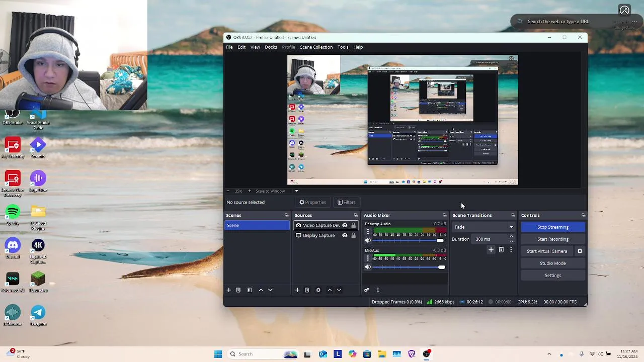Open Discord desktop shortcut
This screenshot has height=362, width=644.
(x=13, y=248)
